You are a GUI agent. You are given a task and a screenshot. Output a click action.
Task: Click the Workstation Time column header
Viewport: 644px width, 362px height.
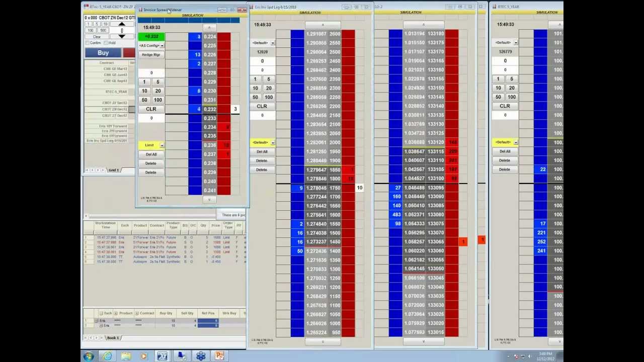[105, 225]
